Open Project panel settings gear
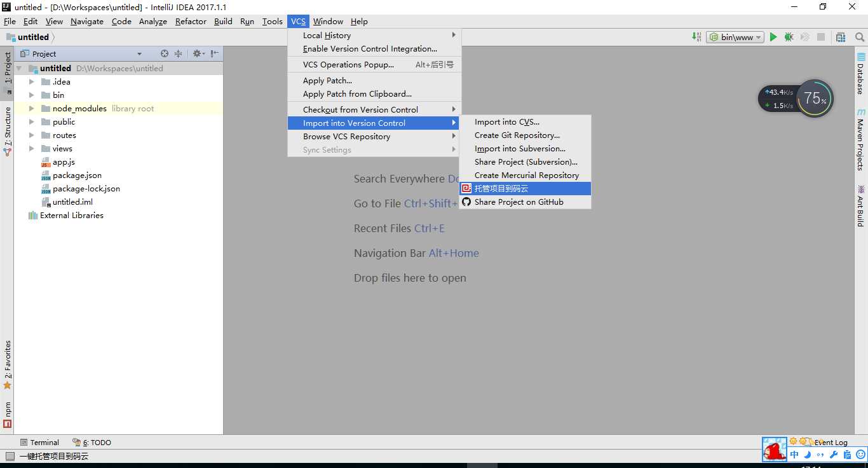 tap(198, 54)
